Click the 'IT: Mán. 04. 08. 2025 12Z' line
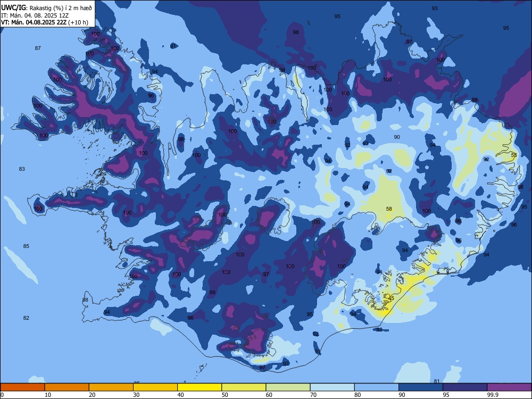532x399 pixels. pyautogui.click(x=35, y=15)
